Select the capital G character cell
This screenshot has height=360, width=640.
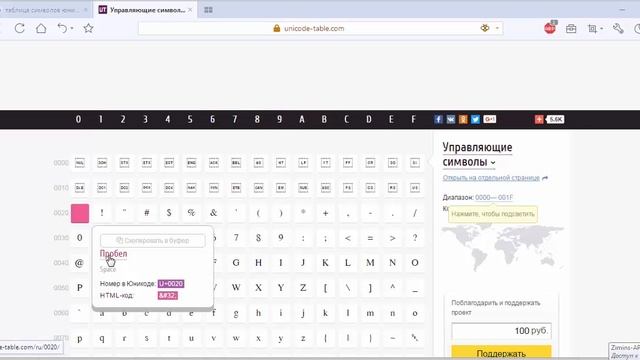236,263
